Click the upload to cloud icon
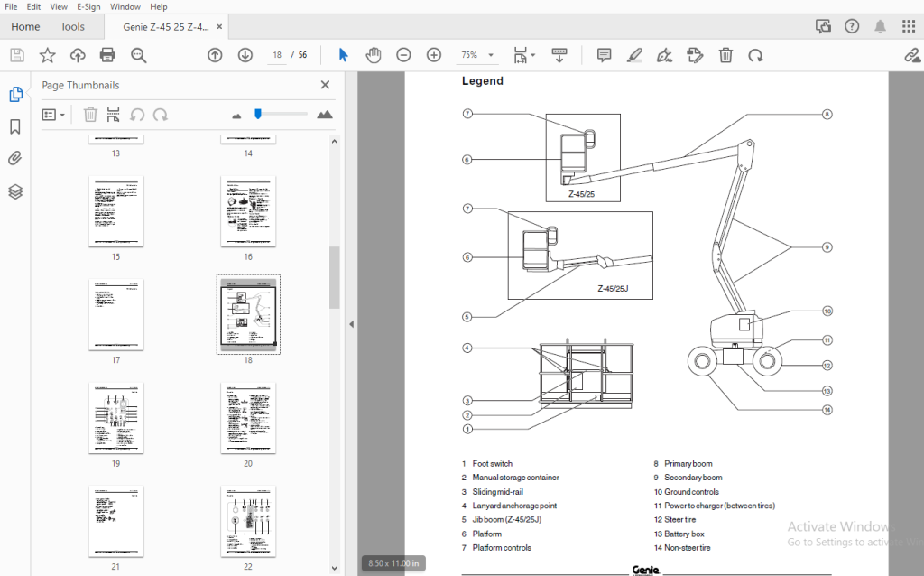Screen dimensions: 924x576 [x=78, y=55]
